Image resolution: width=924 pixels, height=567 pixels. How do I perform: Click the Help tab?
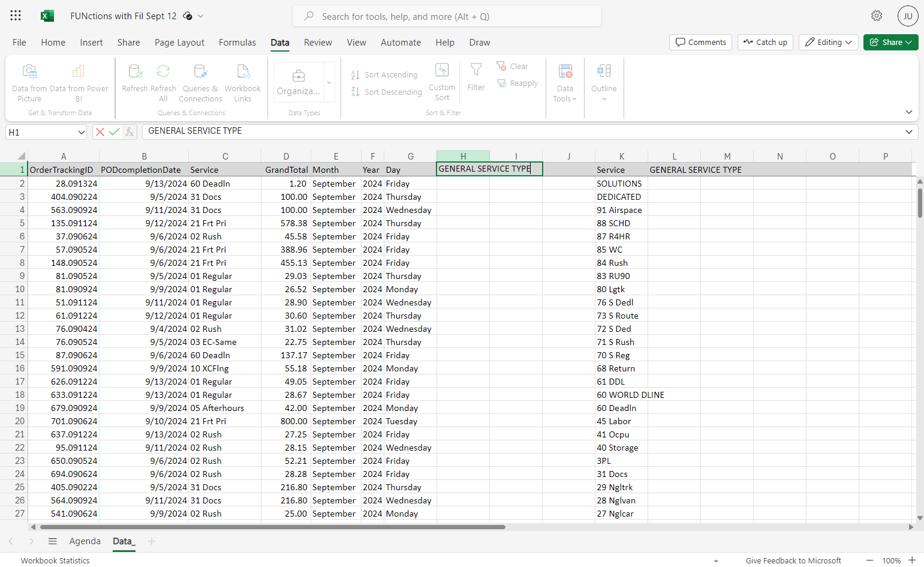(x=445, y=43)
